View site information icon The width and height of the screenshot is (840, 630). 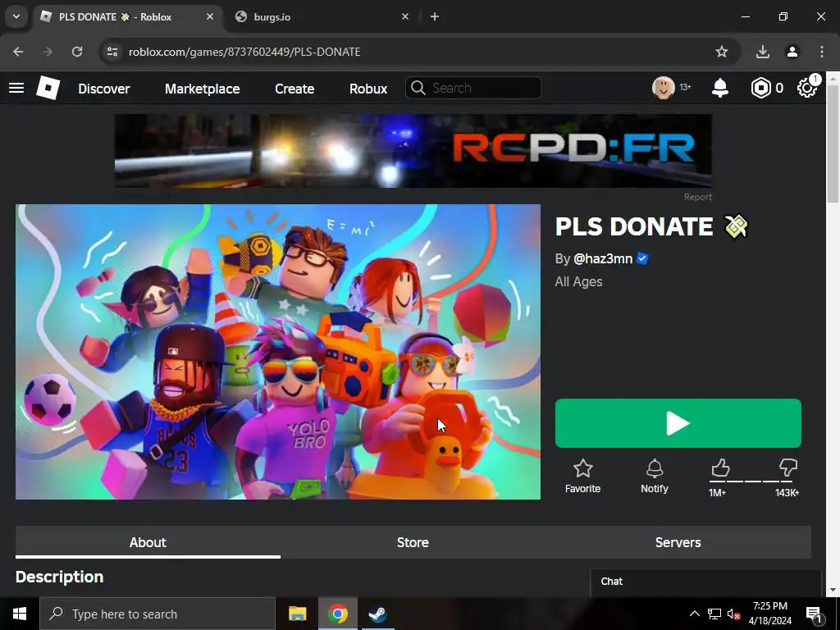click(x=112, y=52)
